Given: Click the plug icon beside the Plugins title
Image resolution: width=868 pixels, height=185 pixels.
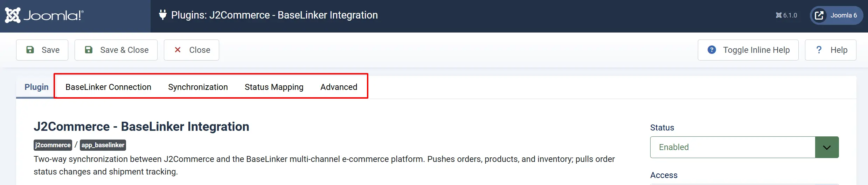Looking at the screenshot, I should click(x=162, y=15).
